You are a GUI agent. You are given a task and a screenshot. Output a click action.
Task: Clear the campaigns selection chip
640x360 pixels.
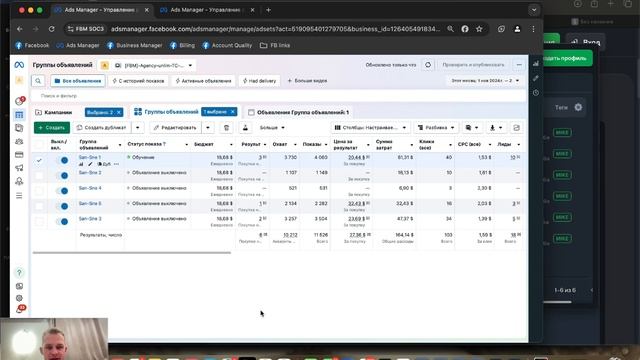click(119, 112)
